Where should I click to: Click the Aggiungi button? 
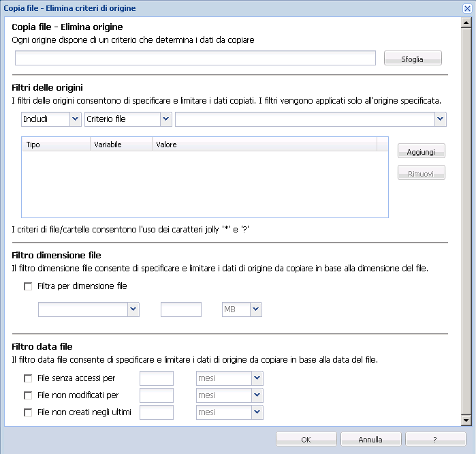point(422,151)
